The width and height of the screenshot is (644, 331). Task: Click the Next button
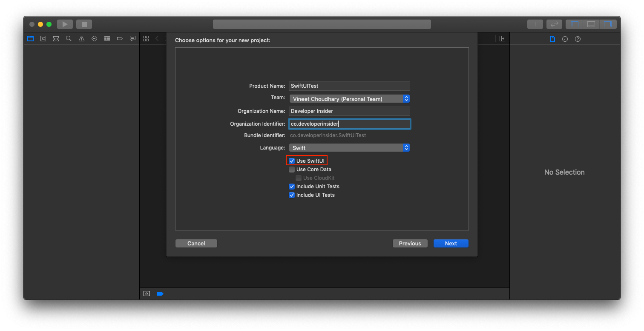pos(451,243)
